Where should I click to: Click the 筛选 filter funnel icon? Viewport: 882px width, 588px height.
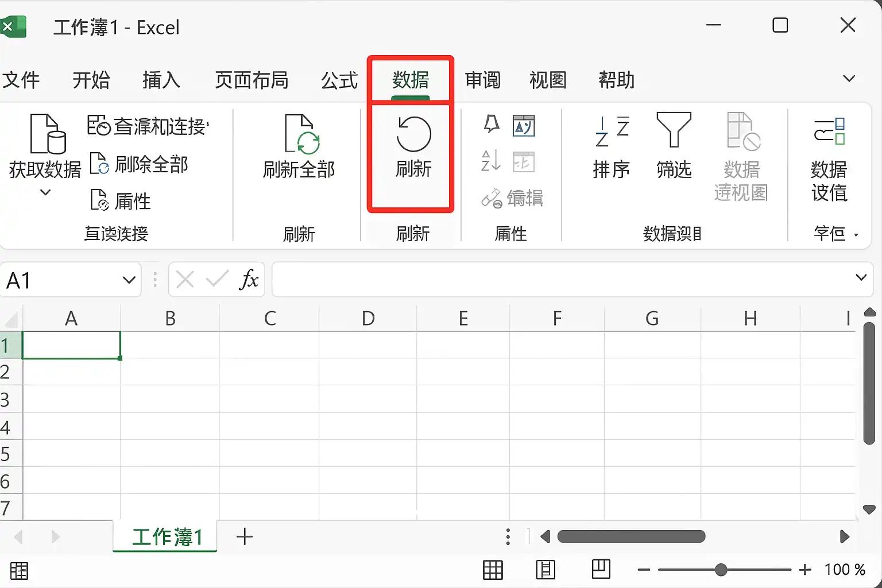coord(674,130)
